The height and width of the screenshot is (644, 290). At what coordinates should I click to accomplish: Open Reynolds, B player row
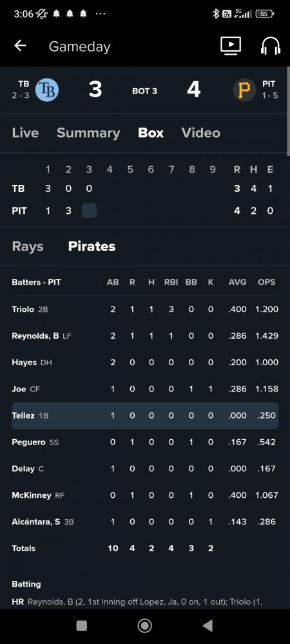click(145, 336)
